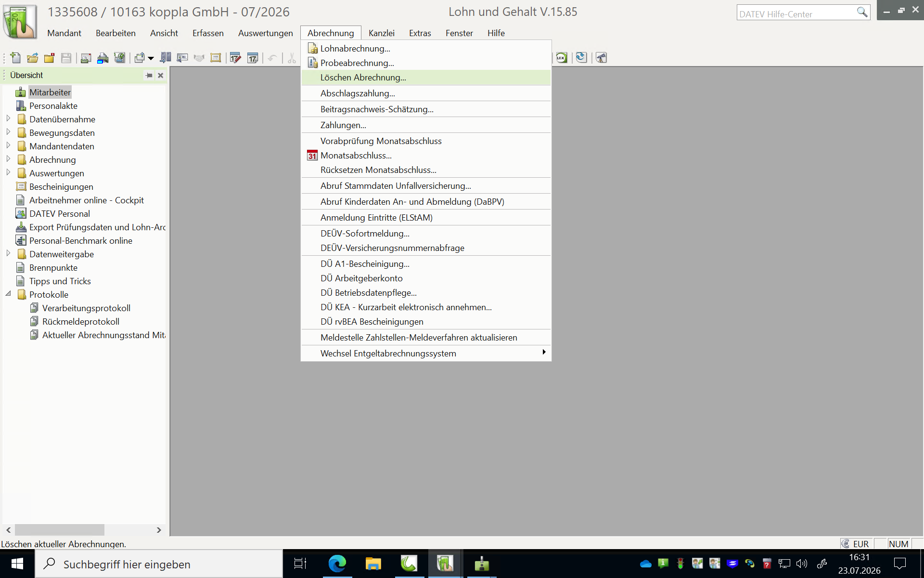Click the printer toolbar icon
Viewport: 924px width, 578px height.
pyautogui.click(x=103, y=58)
